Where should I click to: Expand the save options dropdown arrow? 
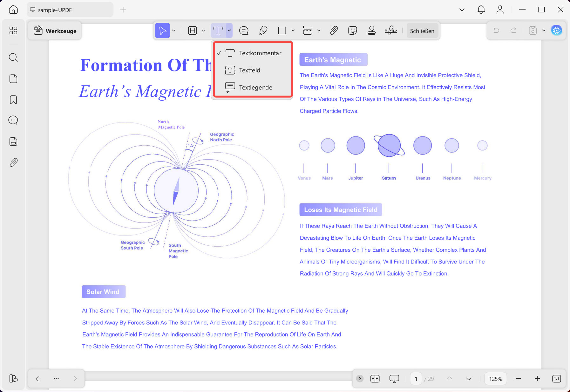544,30
